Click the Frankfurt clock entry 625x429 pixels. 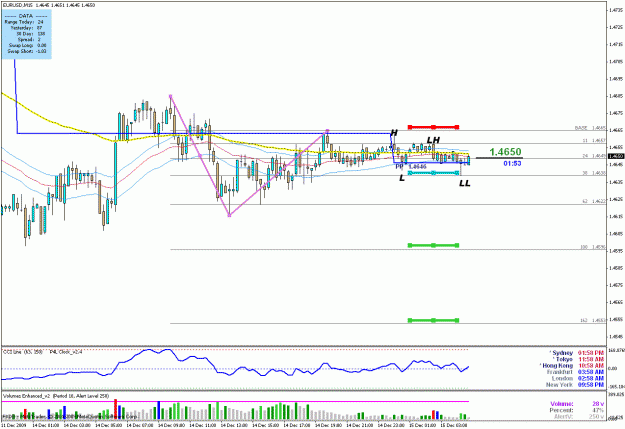click(576, 372)
